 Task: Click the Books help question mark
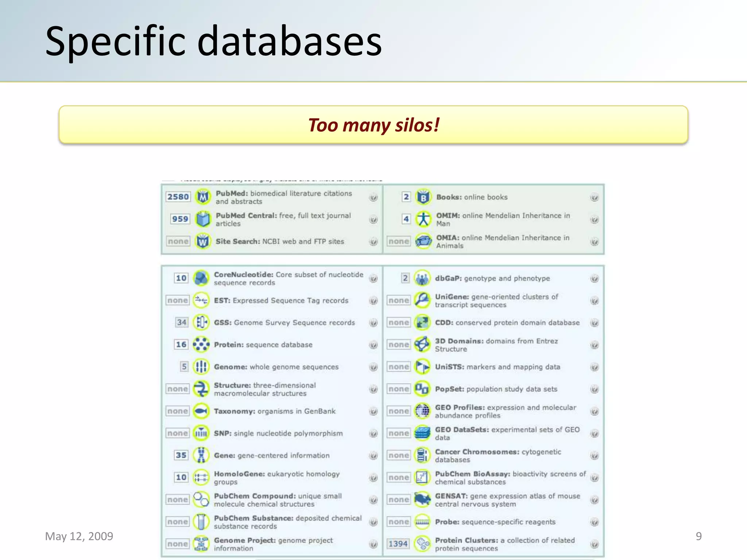tap(594, 198)
